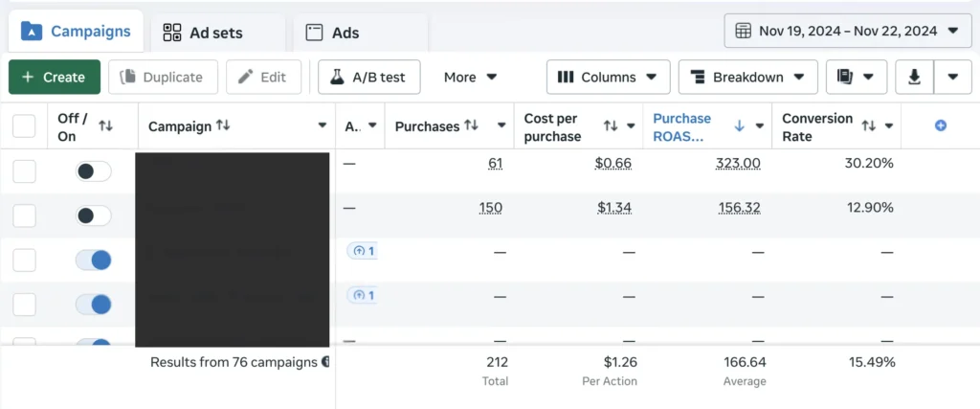Viewport: 980px width, 409px height.
Task: Click the $1.26 per action total
Action: (620, 362)
